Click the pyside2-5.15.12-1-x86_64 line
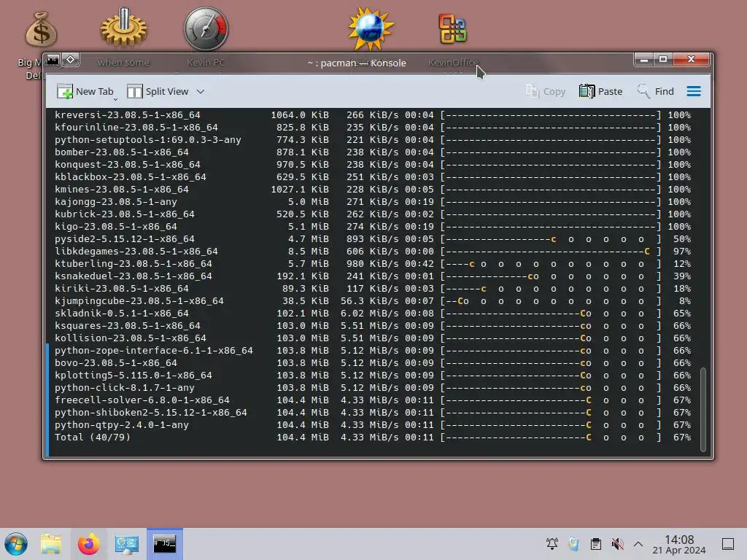 (373, 238)
